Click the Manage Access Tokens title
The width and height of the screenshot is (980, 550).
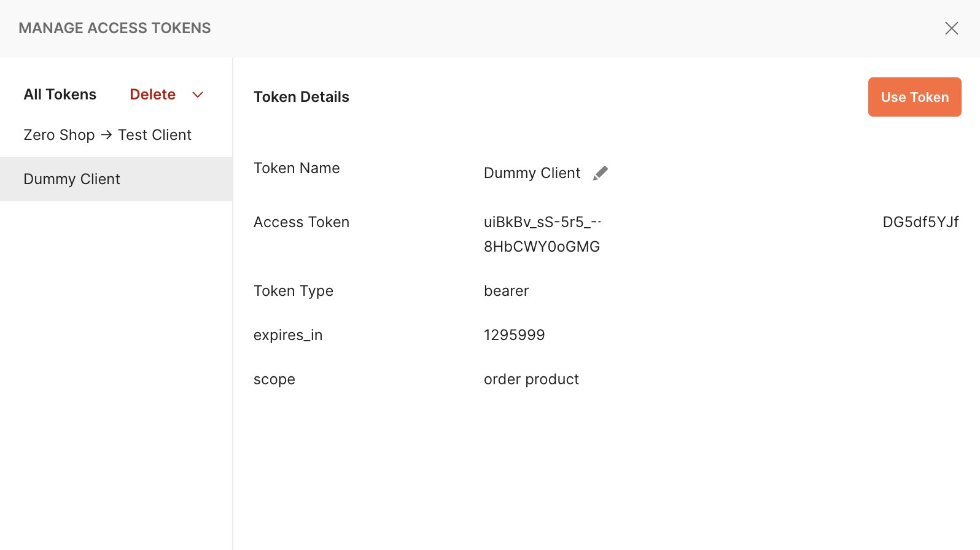point(115,28)
